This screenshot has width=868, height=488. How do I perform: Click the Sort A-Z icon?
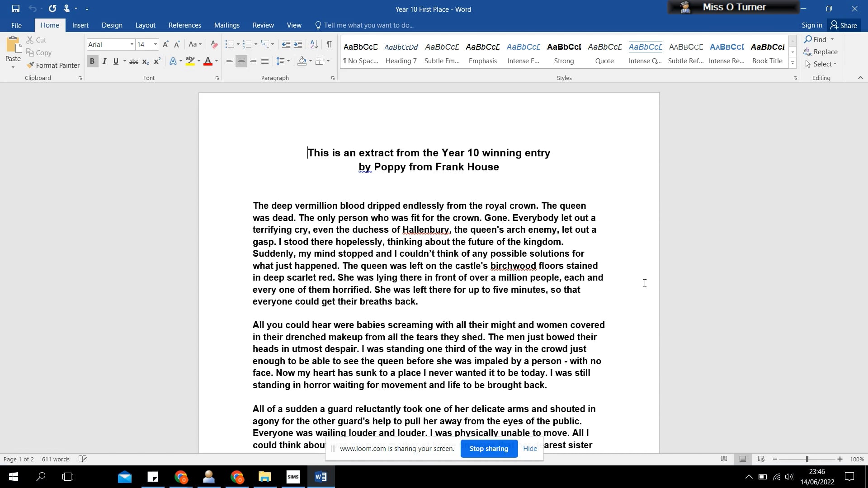click(314, 44)
